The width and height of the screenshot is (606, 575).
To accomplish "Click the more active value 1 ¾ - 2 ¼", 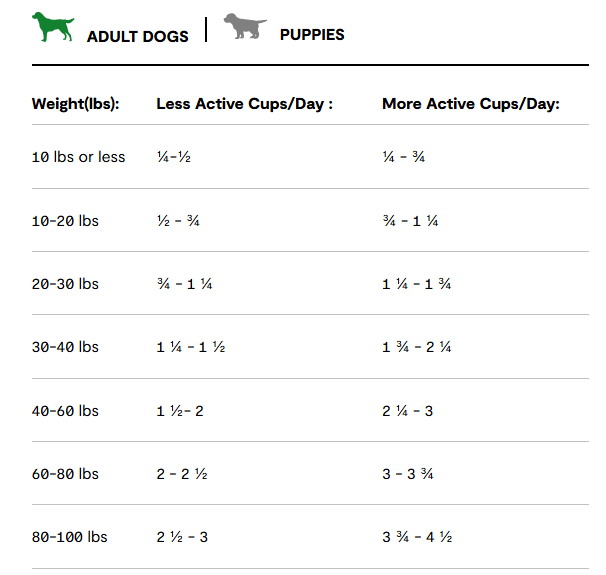I will [417, 347].
